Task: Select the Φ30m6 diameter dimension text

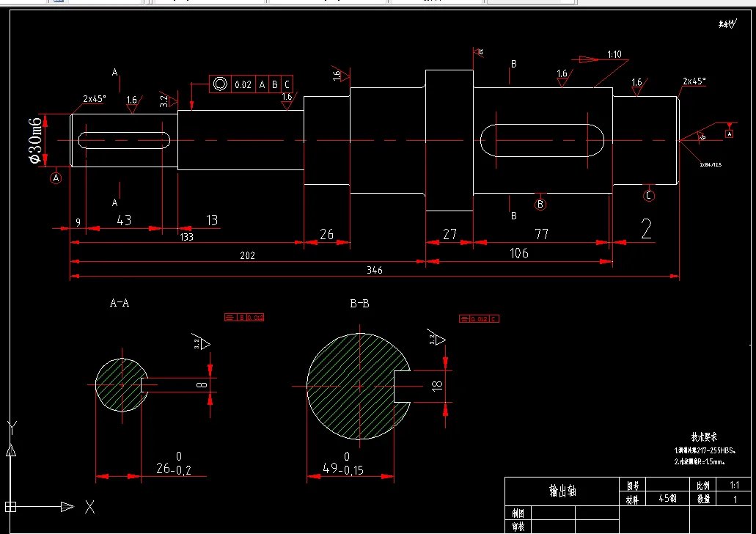Action: click(x=35, y=140)
